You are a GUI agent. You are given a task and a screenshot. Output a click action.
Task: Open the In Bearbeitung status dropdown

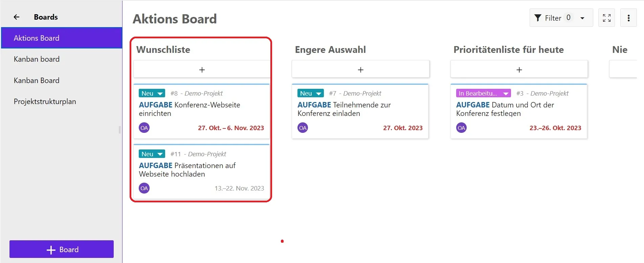[x=483, y=93]
